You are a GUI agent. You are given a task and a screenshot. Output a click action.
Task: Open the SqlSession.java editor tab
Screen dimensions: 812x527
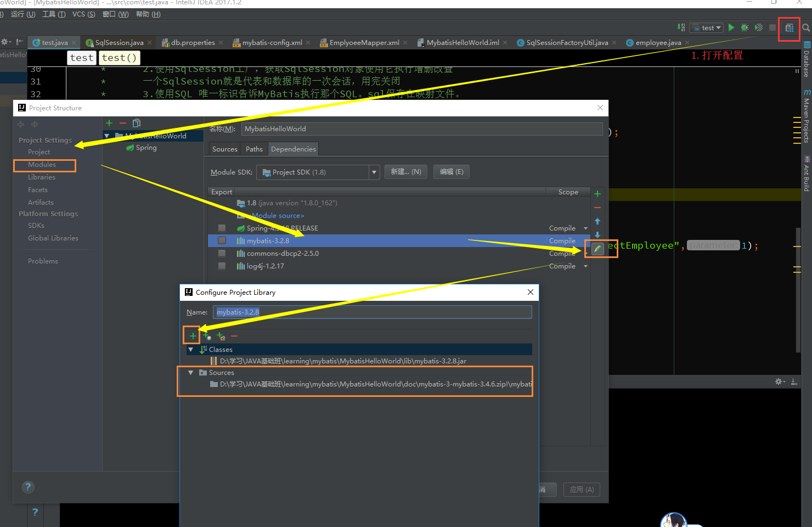click(x=119, y=42)
